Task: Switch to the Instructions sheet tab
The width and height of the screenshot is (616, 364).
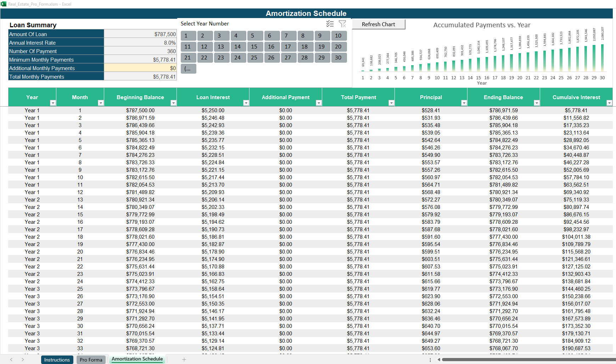Action: point(57,360)
